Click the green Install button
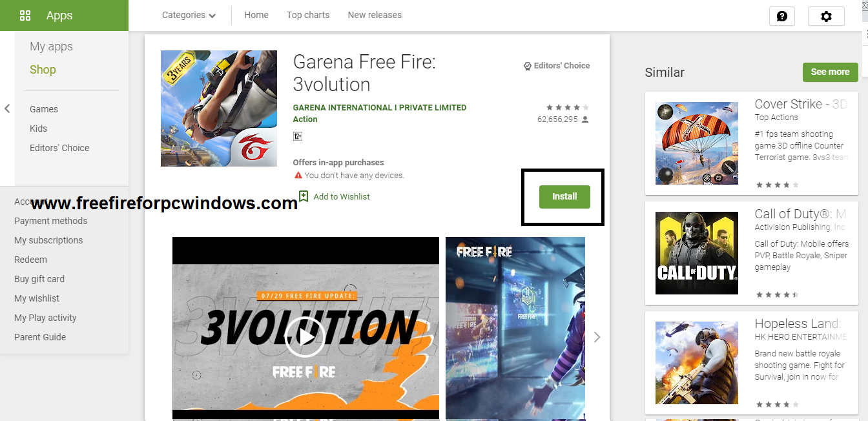This screenshot has height=421, width=868. pos(564,196)
